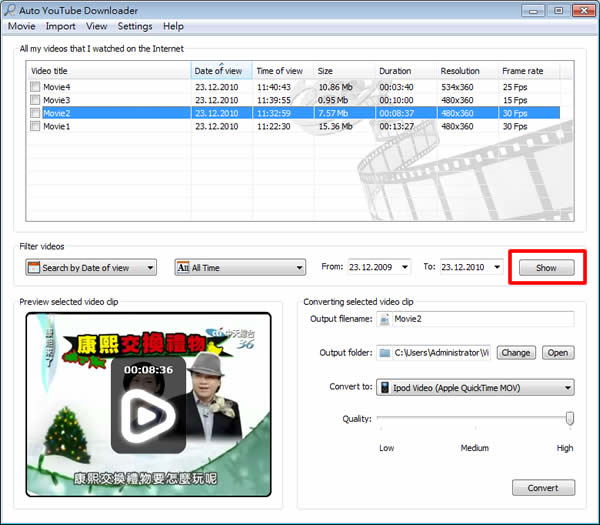The width and height of the screenshot is (600, 525).
Task: Click the output folder icon
Action: click(x=385, y=353)
